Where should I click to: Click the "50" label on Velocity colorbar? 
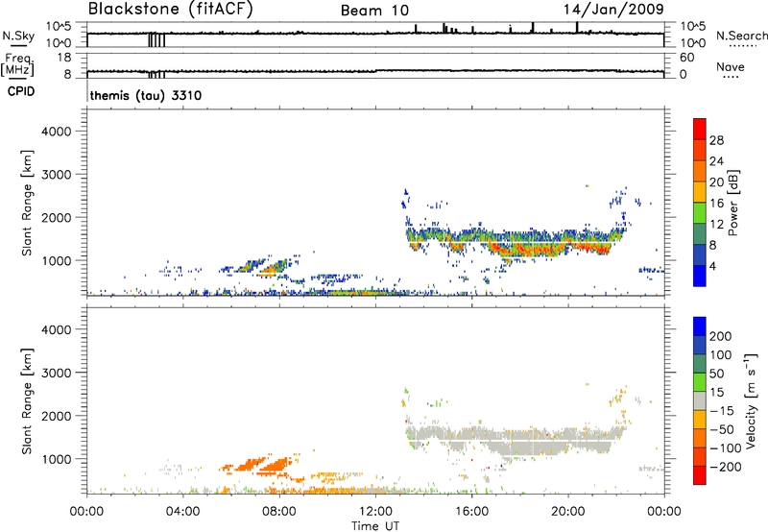pyautogui.click(x=717, y=374)
